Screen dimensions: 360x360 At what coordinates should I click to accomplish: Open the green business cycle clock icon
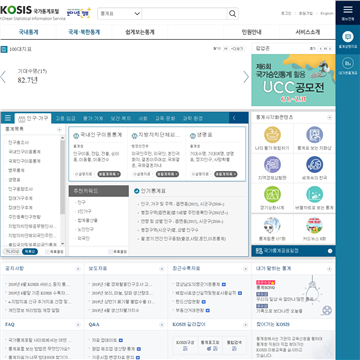pos(272,194)
